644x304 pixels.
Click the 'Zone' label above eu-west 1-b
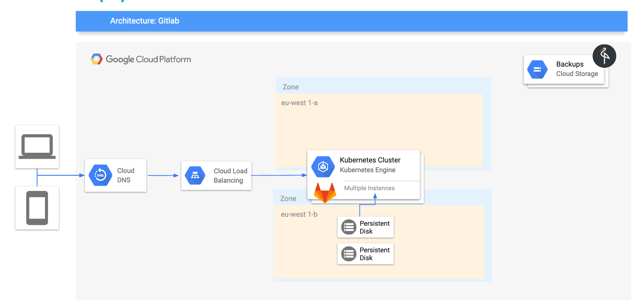point(288,199)
